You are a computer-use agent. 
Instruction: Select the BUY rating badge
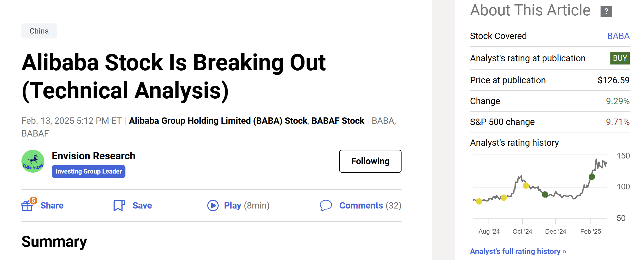click(x=620, y=58)
